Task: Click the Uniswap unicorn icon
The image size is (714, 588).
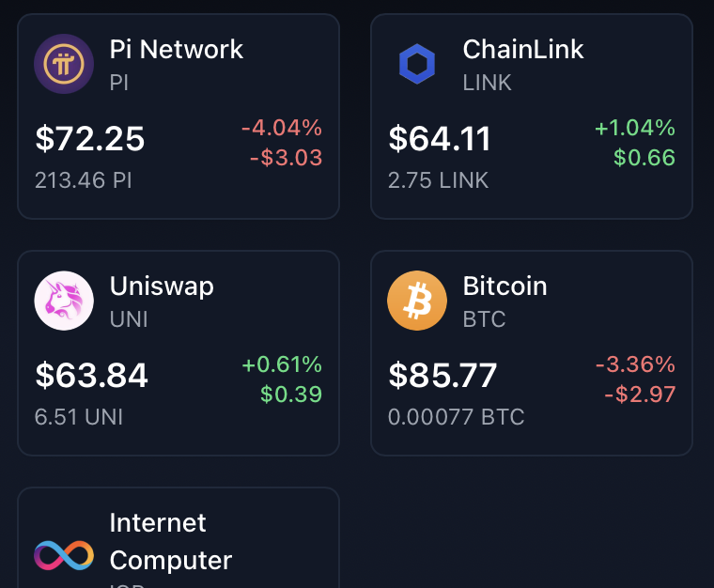Action: [x=64, y=301]
